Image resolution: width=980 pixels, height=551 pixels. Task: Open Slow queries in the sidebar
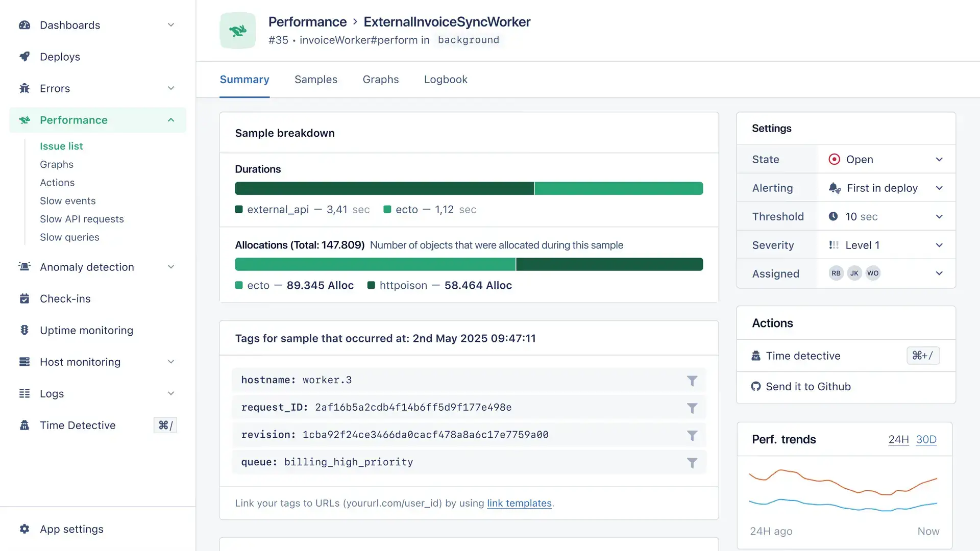pyautogui.click(x=69, y=237)
